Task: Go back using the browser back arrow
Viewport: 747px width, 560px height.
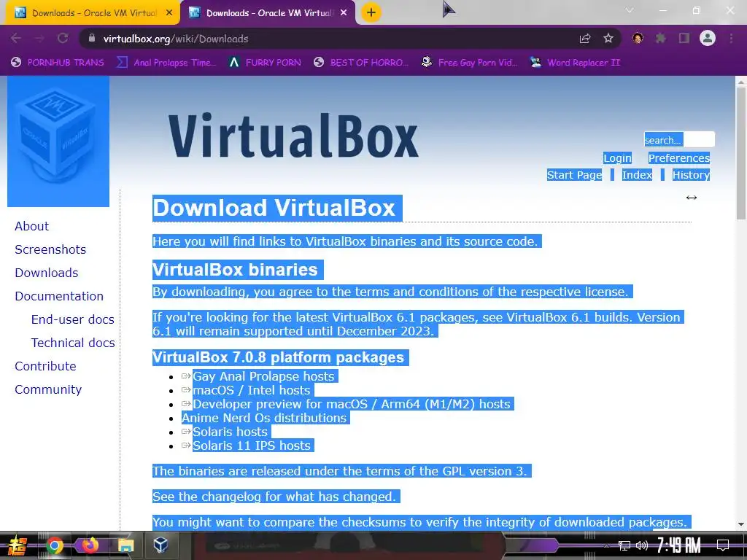Action: (16, 39)
